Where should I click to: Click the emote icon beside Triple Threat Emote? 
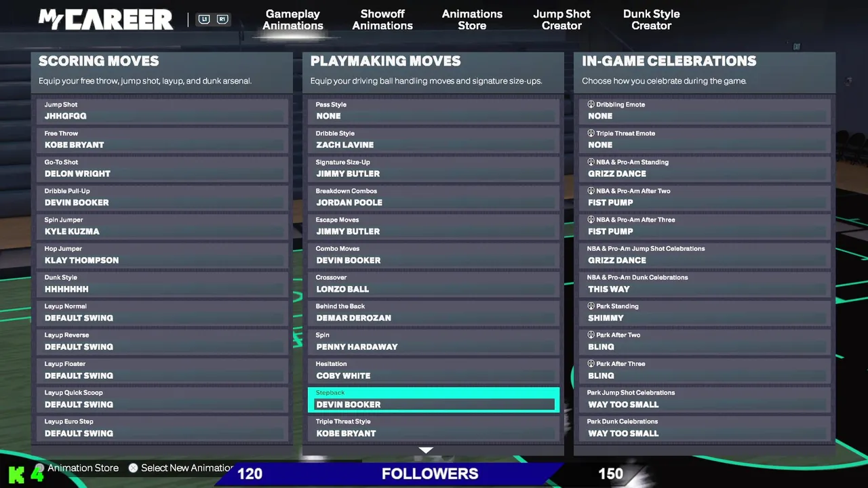(591, 134)
